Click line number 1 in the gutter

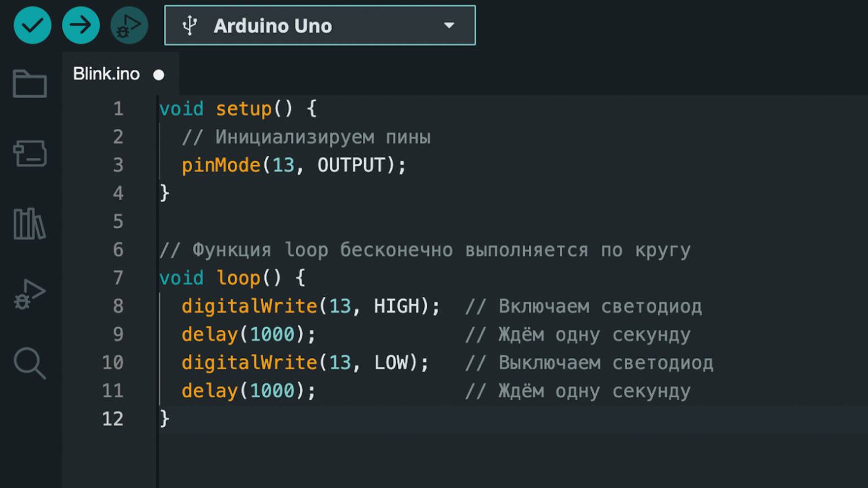tap(118, 109)
